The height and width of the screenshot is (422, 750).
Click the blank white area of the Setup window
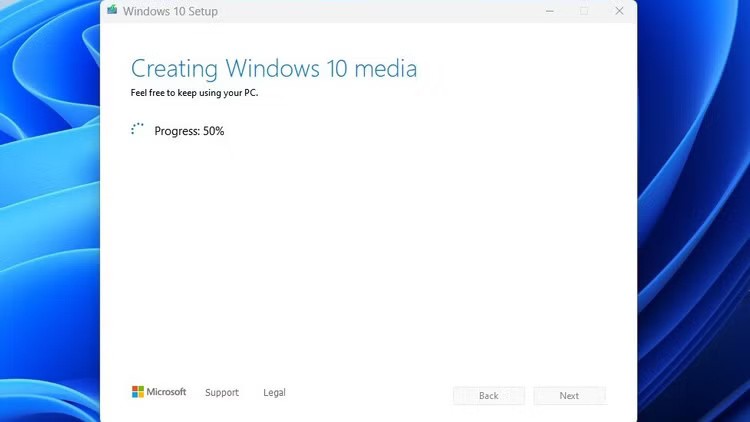click(x=370, y=250)
